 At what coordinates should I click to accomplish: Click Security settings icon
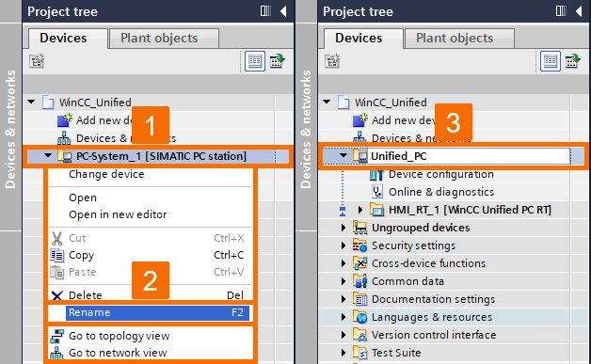click(359, 245)
